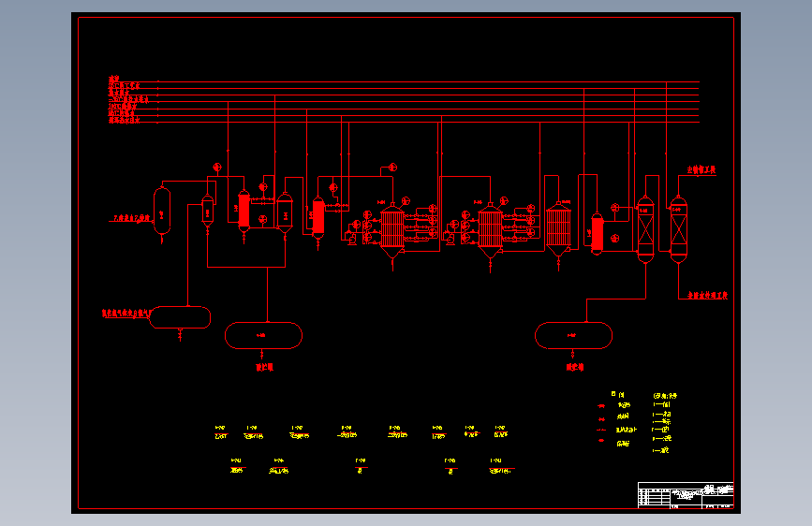This screenshot has width=812, height=526.
Task: Click the instrument bubble above the small left separator
Action: pyautogui.click(x=217, y=168)
